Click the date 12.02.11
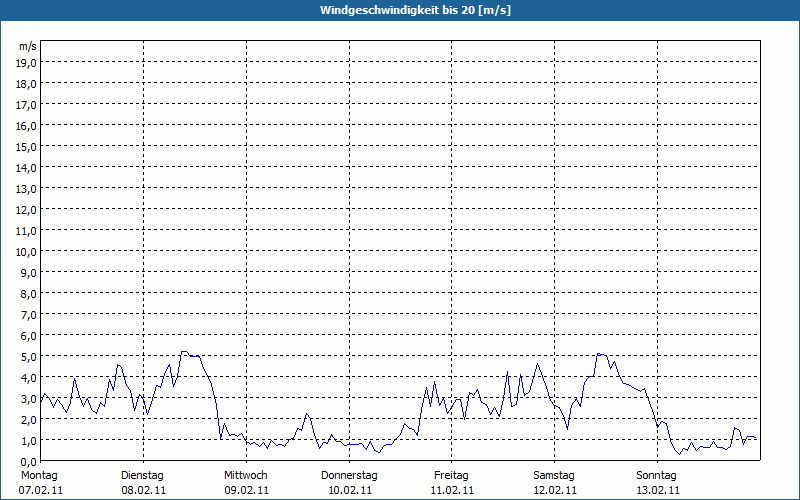 pyautogui.click(x=555, y=491)
